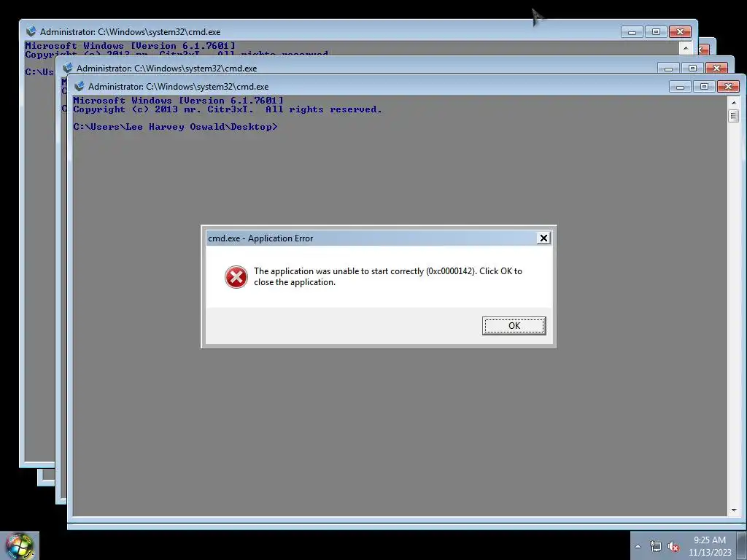The image size is (747, 560).
Task: Close the cmd.exe Application Error dialog
Action: (x=543, y=238)
